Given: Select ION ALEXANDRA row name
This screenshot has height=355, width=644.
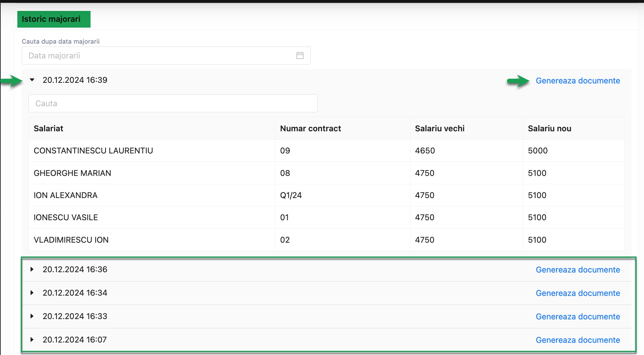Looking at the screenshot, I should coord(65,195).
